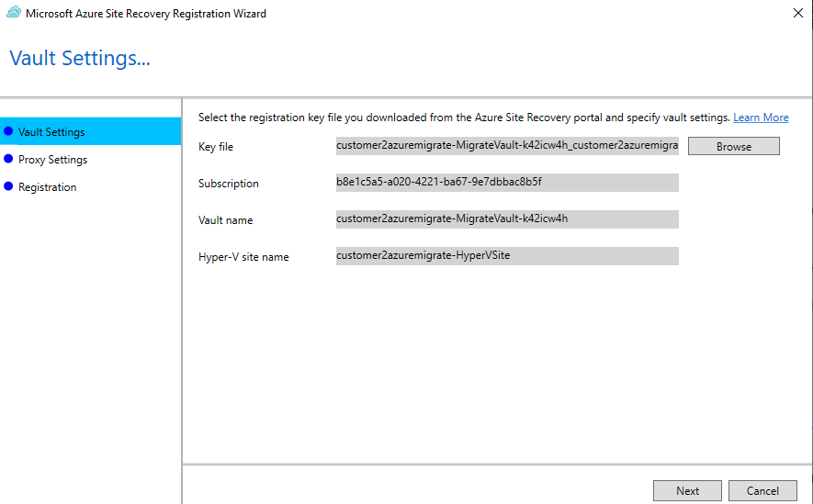Click the Hyper-V site name label

[x=243, y=257]
